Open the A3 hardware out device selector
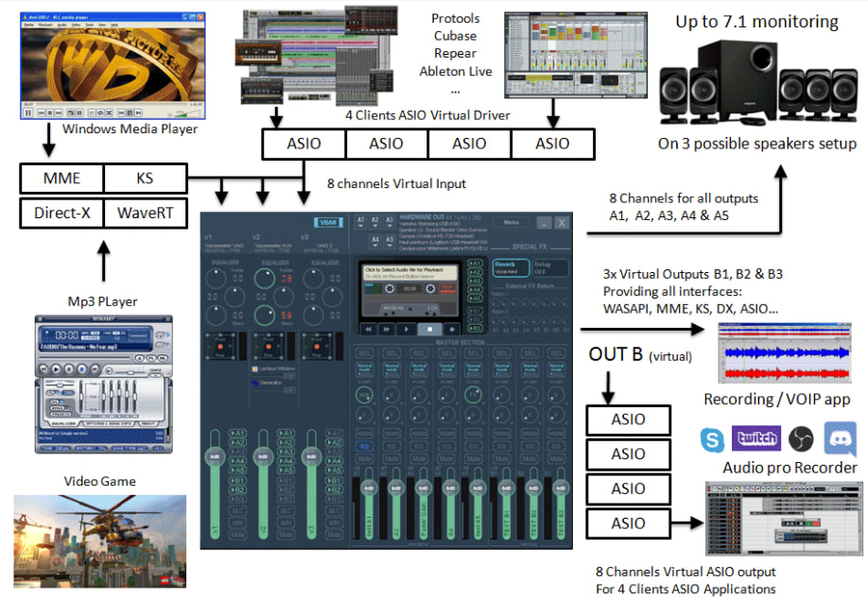This screenshot has height=599, width=868. [x=390, y=222]
